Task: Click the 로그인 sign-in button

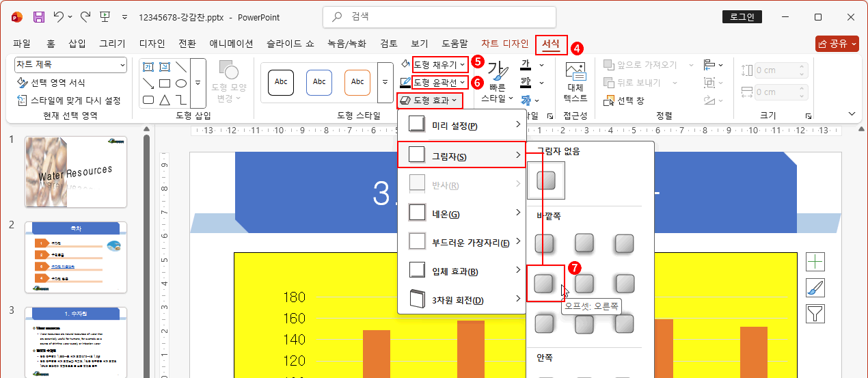Action: (742, 17)
